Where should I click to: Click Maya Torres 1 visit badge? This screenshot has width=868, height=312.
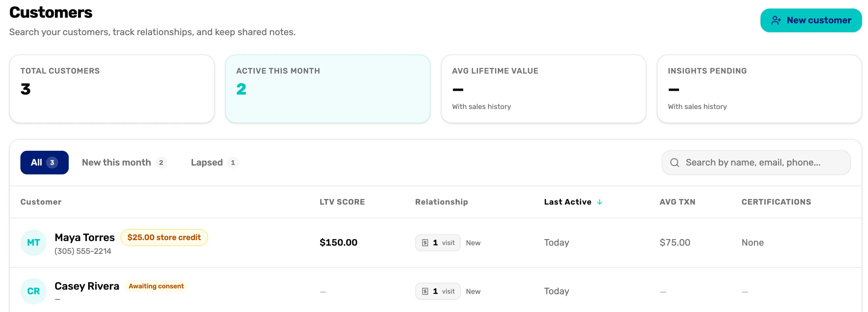coord(438,243)
